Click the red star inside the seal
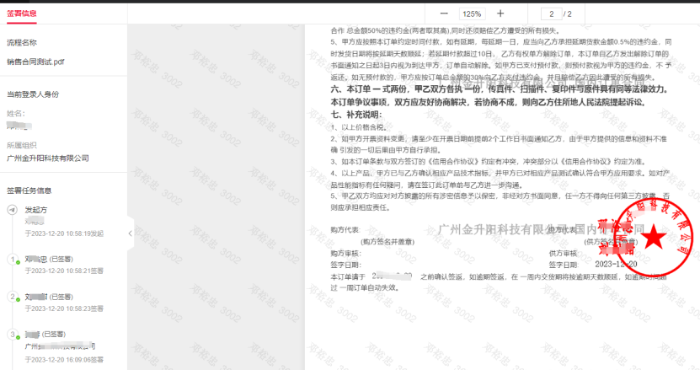 [654, 236]
